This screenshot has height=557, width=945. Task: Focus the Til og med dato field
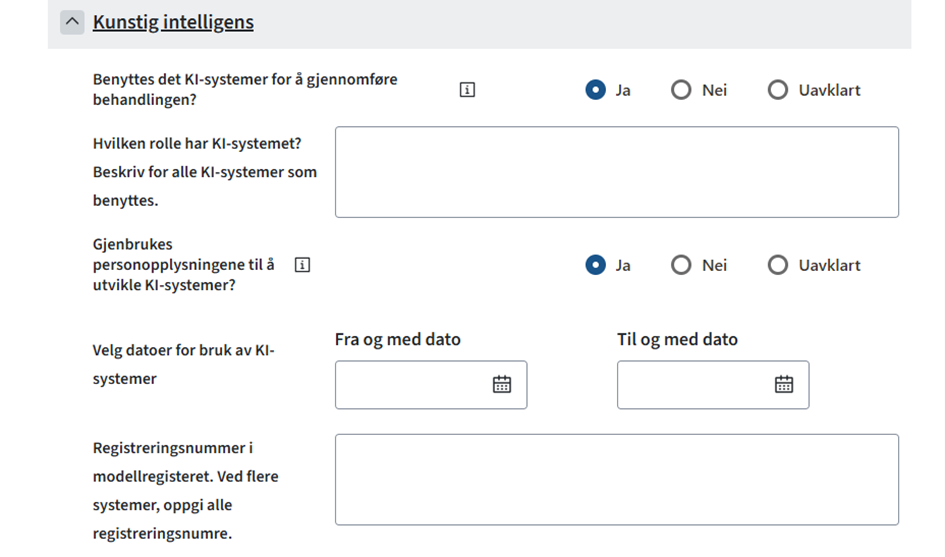[694, 385]
